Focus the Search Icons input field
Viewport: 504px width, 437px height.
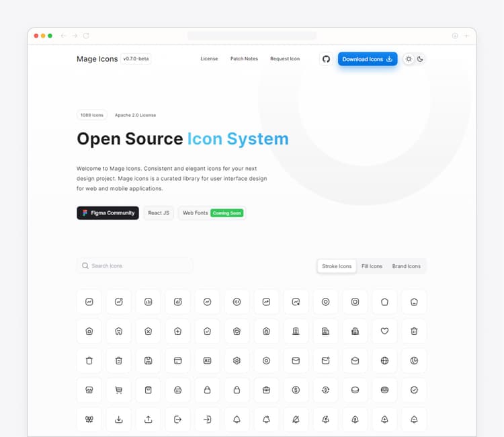point(134,266)
